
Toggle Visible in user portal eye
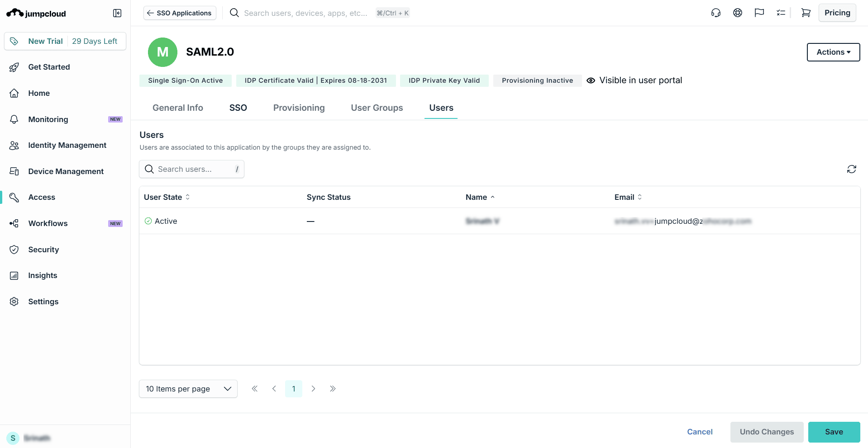(591, 80)
